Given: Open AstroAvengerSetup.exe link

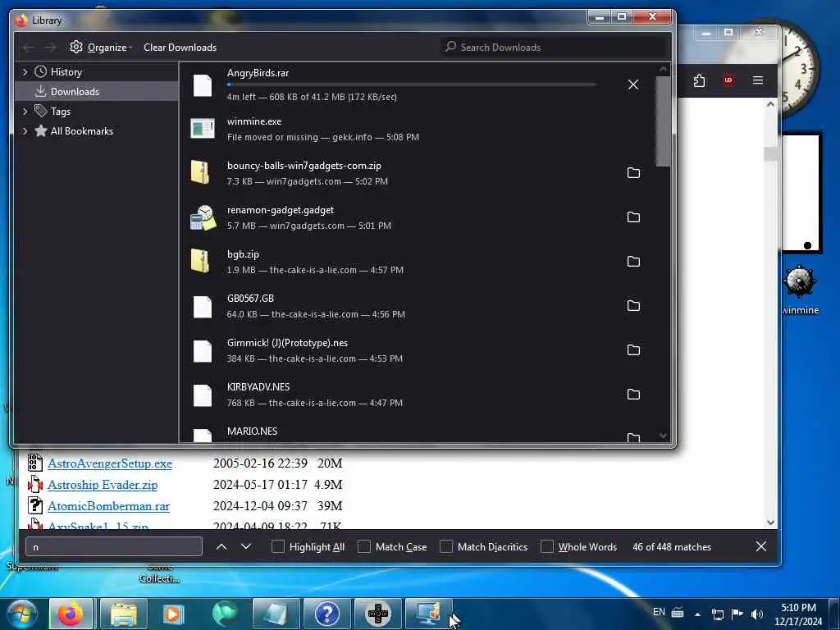Looking at the screenshot, I should (x=110, y=463).
